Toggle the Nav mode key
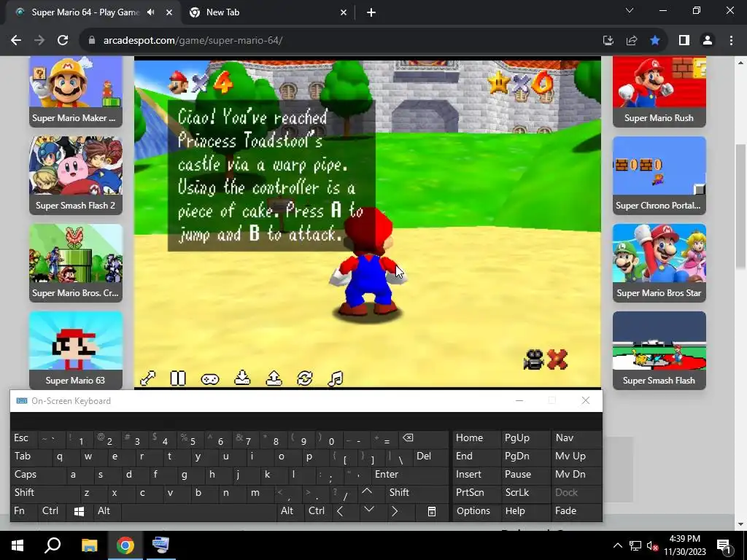The width and height of the screenshot is (747, 560). pos(576,438)
